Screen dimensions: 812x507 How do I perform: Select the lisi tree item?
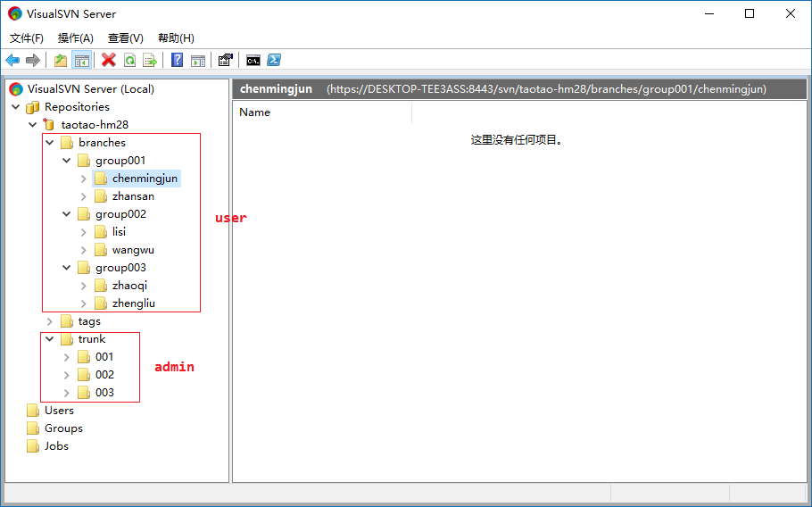119,232
